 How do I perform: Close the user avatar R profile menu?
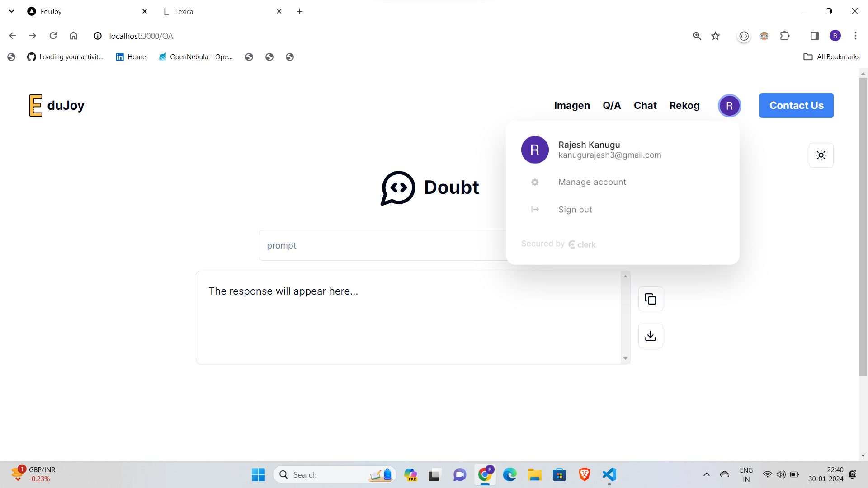[729, 106]
